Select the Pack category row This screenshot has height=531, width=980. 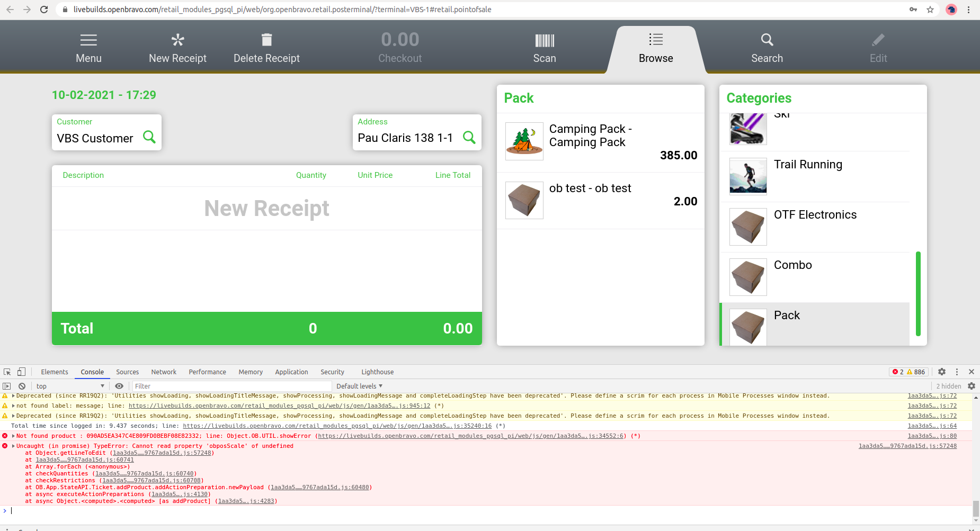click(x=815, y=324)
